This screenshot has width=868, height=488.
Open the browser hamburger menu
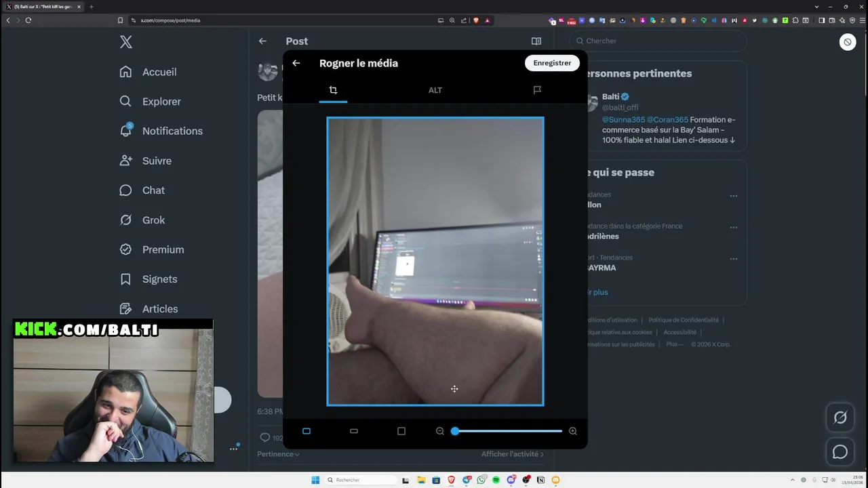pos(862,20)
